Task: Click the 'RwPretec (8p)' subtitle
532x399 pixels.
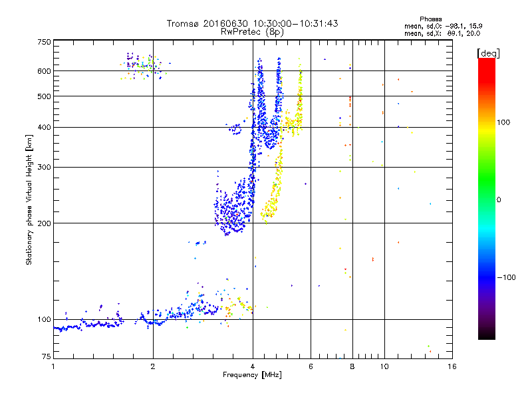Action: [252, 32]
